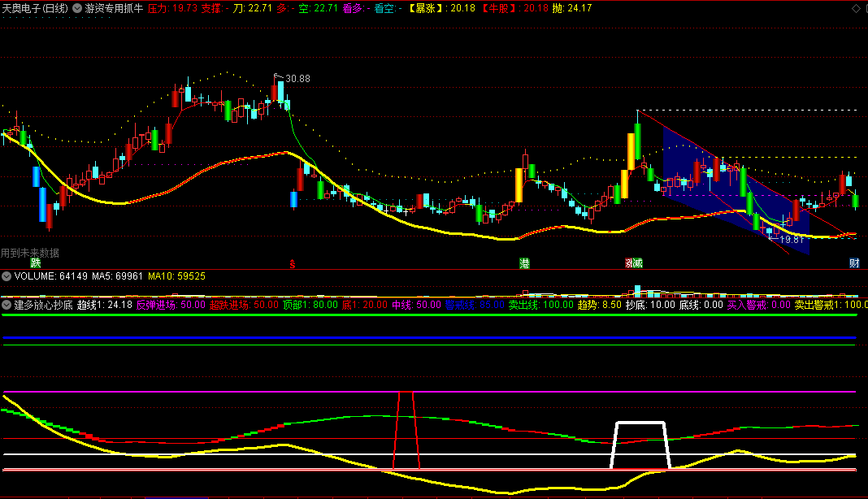Click the 游资专用抓牛 indicator name
Image resolution: width=868 pixels, height=499 pixels.
(x=114, y=8)
